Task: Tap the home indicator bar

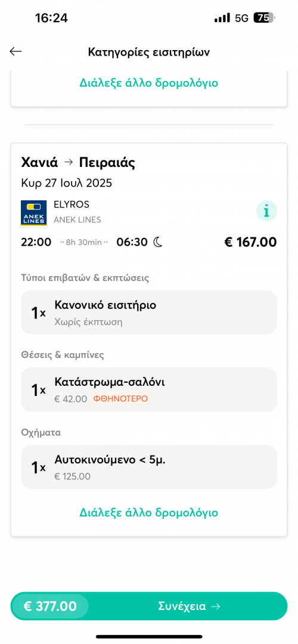Action: point(149,637)
